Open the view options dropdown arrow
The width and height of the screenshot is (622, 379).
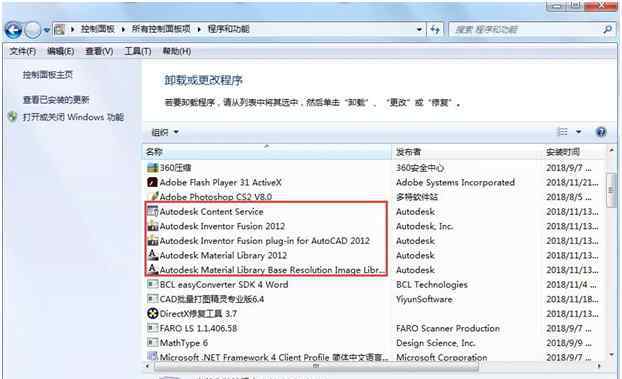578,132
